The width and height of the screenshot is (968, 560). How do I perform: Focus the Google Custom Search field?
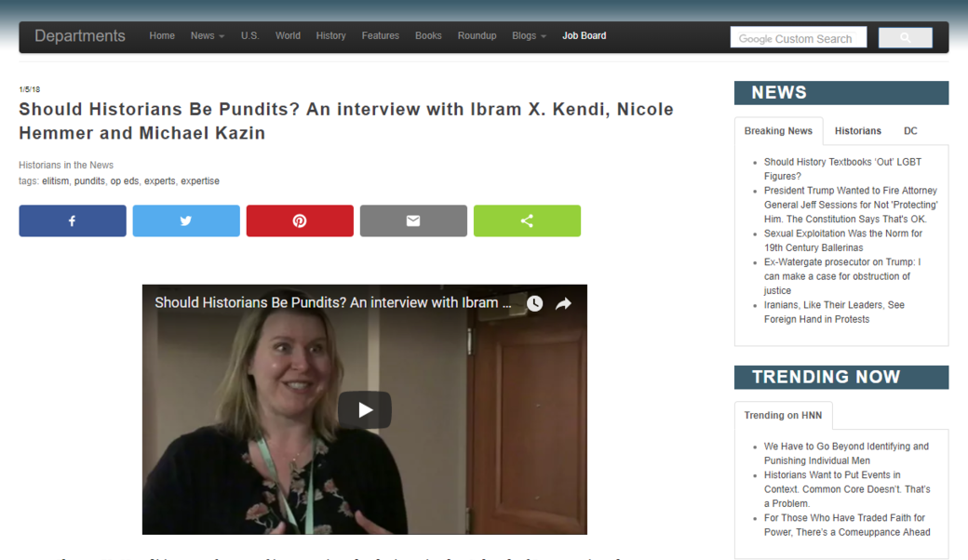tap(798, 38)
